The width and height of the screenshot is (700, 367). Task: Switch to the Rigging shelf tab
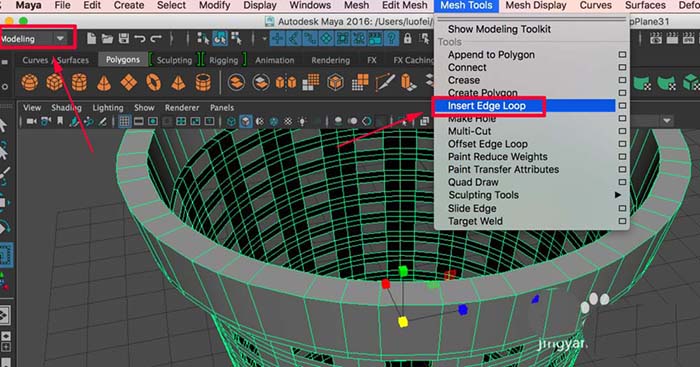click(x=223, y=60)
